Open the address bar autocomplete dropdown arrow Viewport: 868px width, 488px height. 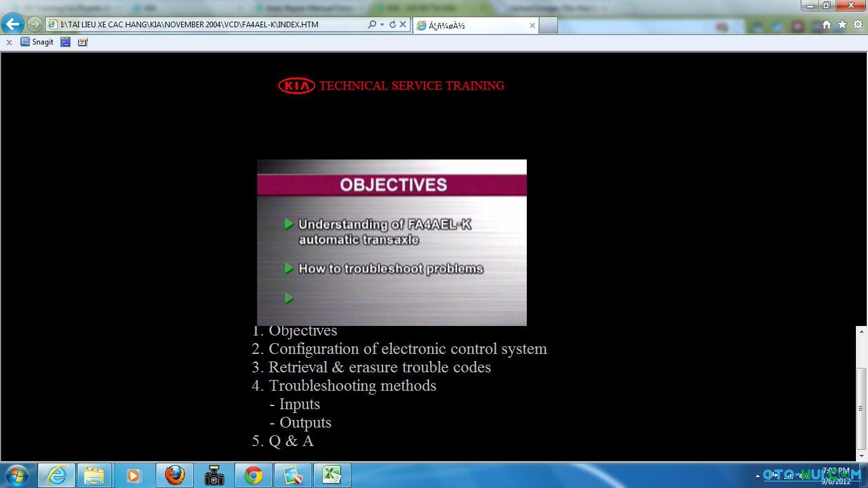pyautogui.click(x=382, y=24)
